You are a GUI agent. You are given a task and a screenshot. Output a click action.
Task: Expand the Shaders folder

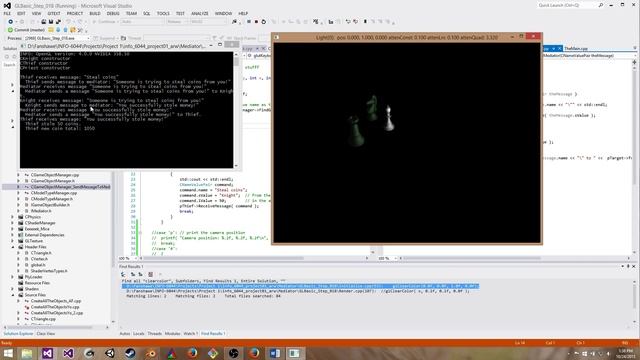(13, 289)
